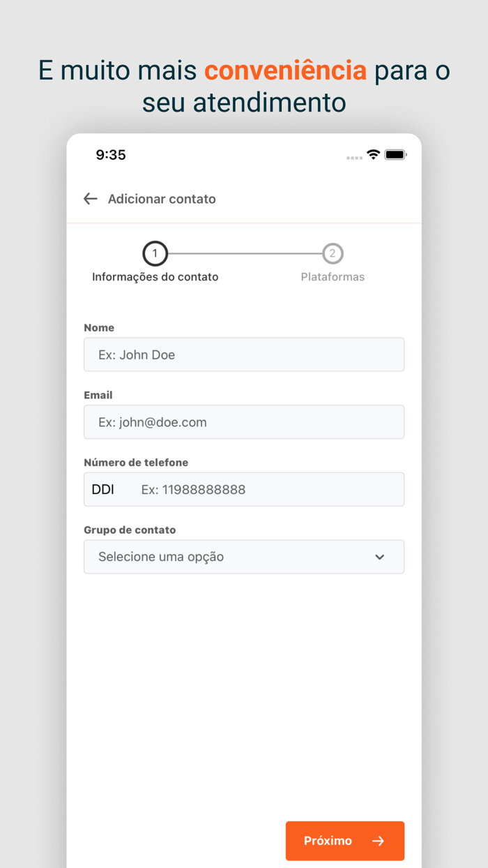This screenshot has height=868, width=488.
Task: Open the Grupo de contato dropdown
Action: 244,557
